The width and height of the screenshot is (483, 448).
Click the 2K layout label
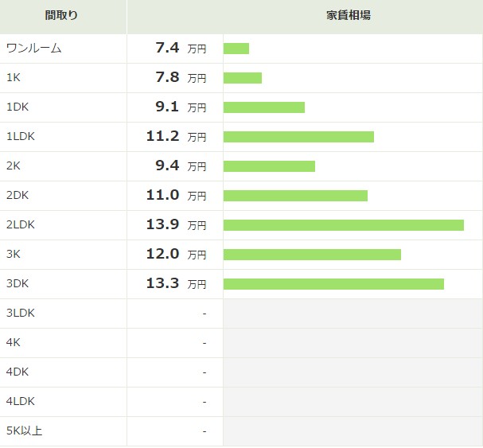(x=14, y=166)
